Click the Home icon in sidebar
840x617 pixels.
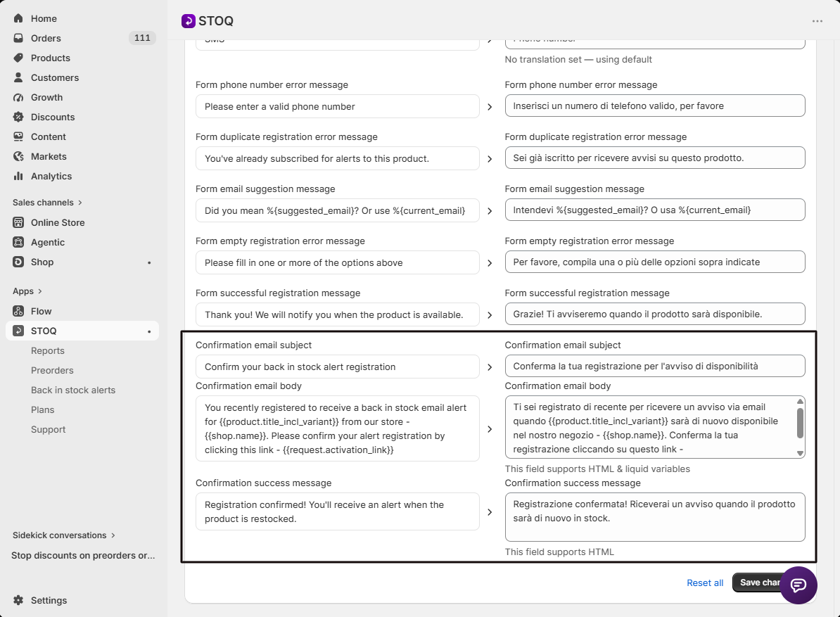pos(18,18)
